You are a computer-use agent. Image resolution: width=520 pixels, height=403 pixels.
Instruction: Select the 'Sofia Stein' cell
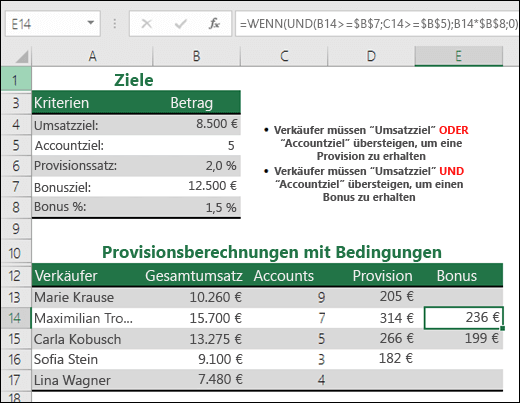tap(92, 359)
